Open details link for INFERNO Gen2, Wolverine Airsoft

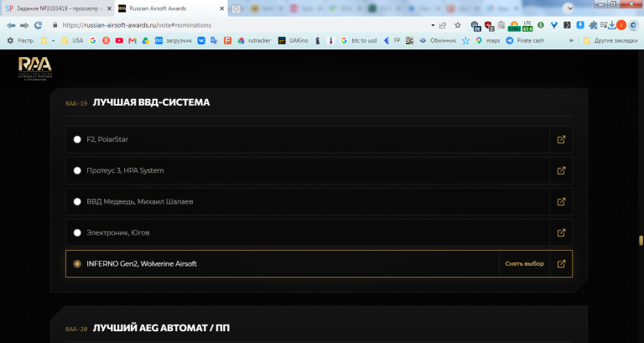click(x=561, y=263)
